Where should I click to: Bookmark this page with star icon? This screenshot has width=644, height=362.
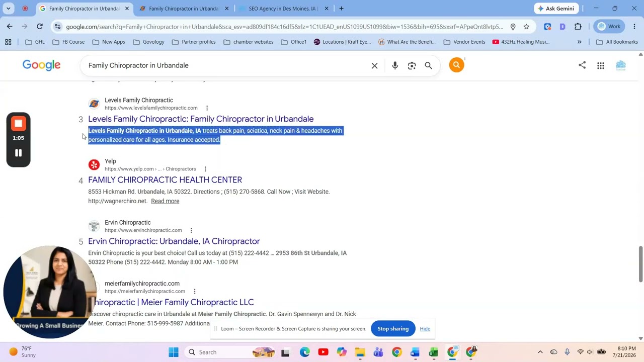pos(526,27)
